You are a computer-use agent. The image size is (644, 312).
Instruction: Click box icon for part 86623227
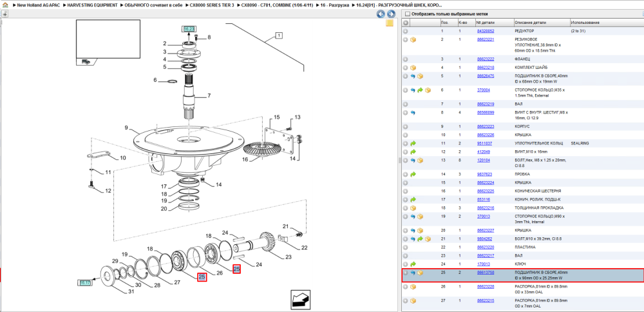(420, 231)
